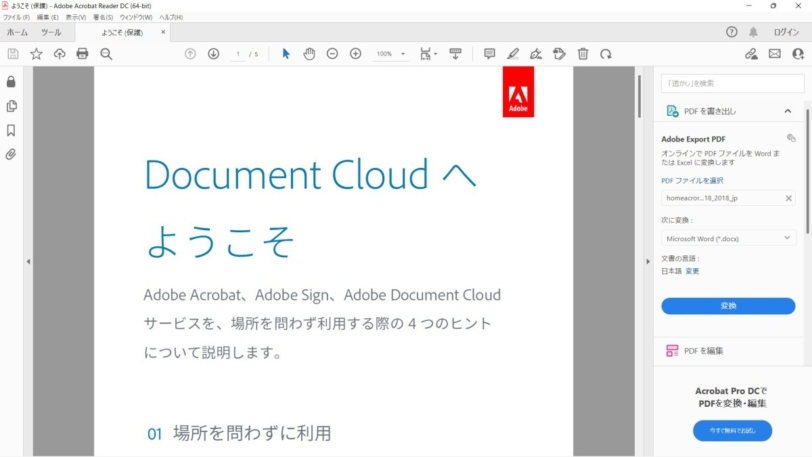Click Adobe Export PDF copy icon
Viewport: 812px width, 457px height.
pyautogui.click(x=791, y=138)
